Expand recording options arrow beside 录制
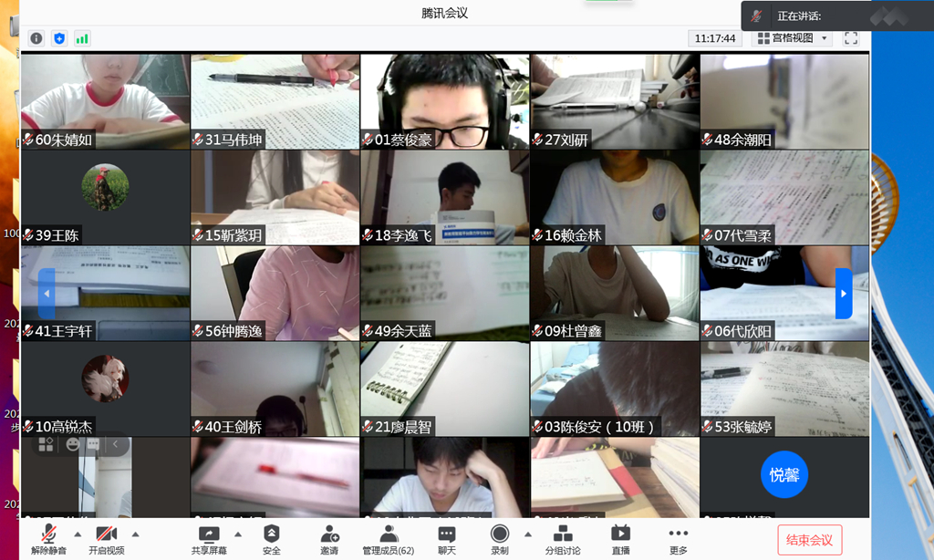Screen dimensions: 934x560 [x=528, y=534]
